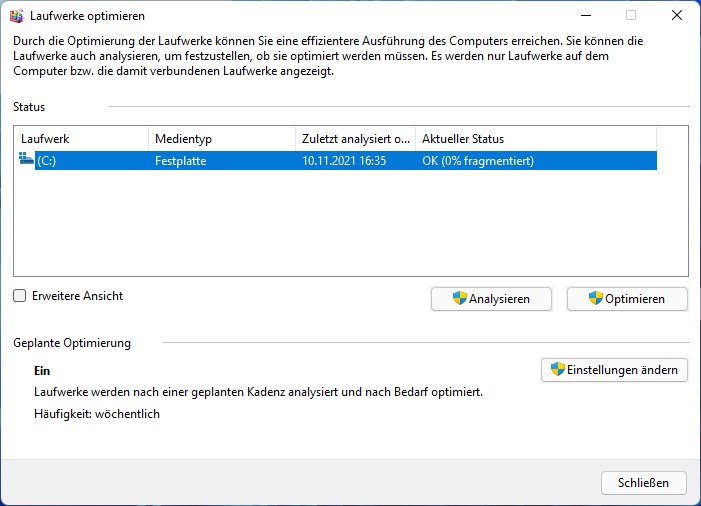The image size is (701, 506).
Task: Click the app icon in the title bar
Action: (16, 15)
